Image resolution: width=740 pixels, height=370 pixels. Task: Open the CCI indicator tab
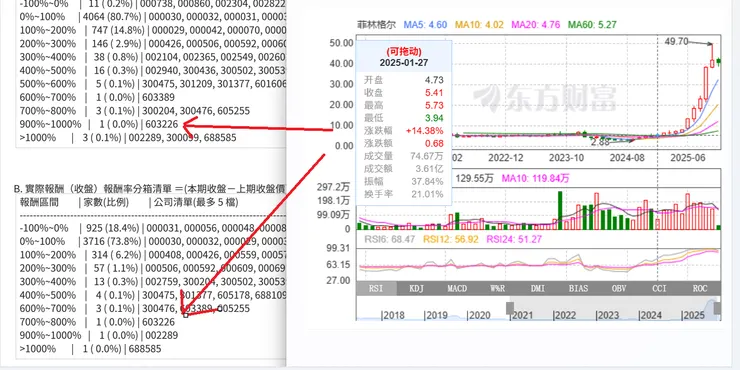click(x=660, y=288)
